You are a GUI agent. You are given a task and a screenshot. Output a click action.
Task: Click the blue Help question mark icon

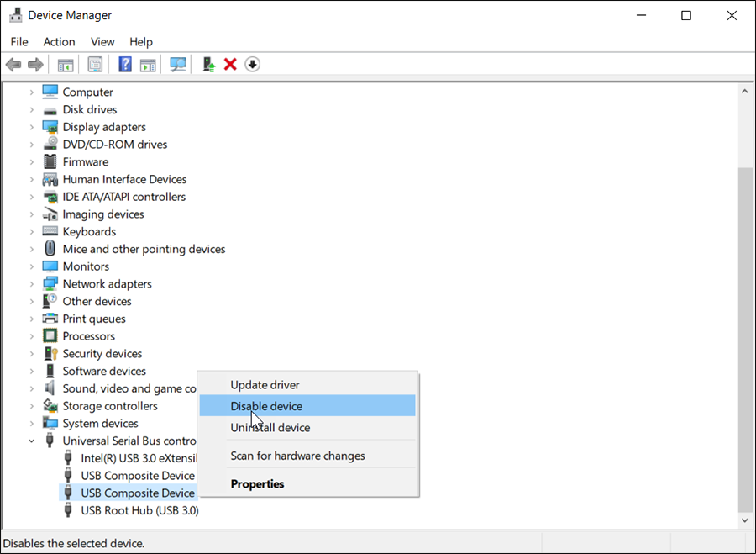coord(125,64)
